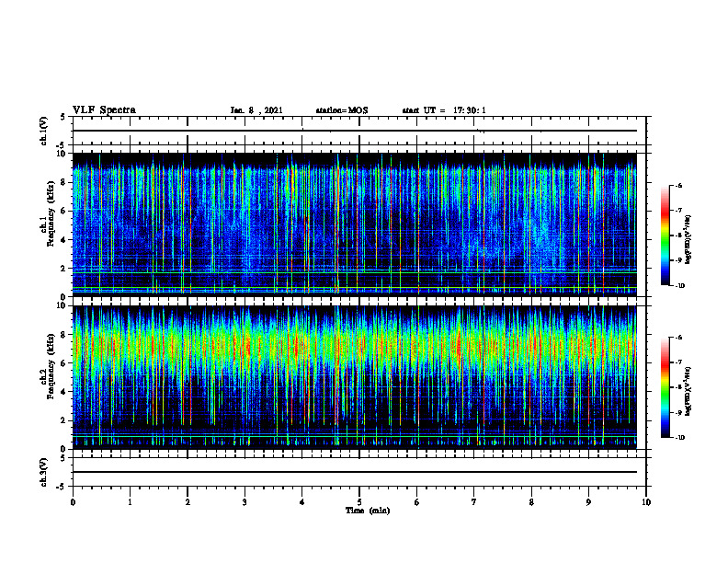Click the "station=MOS" header label

342,110
